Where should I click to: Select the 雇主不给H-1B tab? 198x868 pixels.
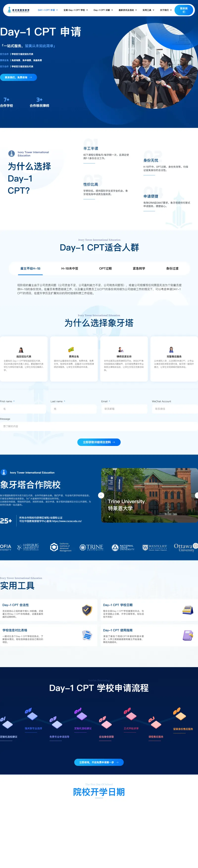(x=30, y=269)
